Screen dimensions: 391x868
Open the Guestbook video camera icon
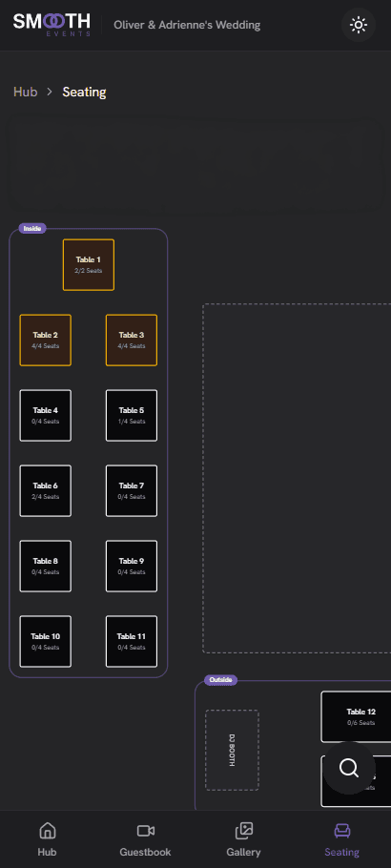pyautogui.click(x=146, y=831)
